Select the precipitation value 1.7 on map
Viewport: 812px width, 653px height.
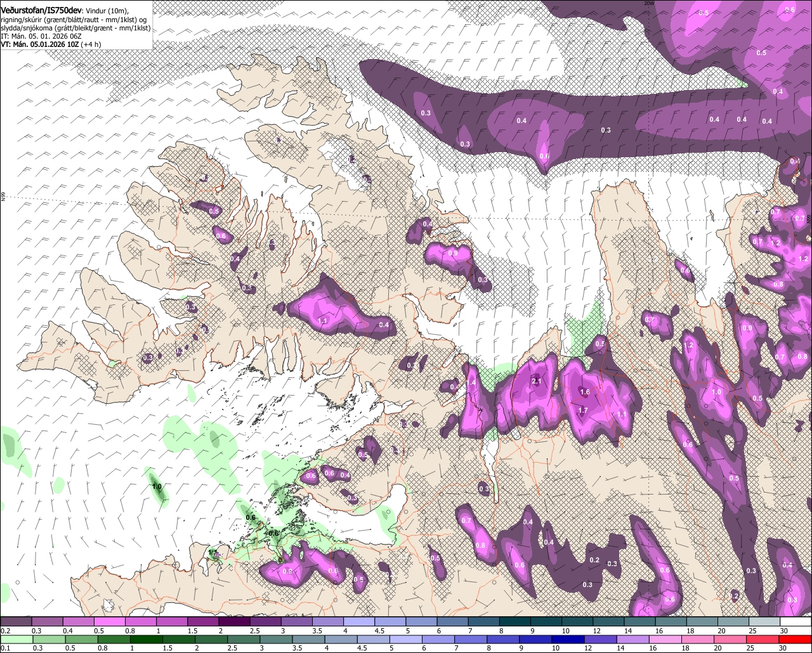pos(582,411)
